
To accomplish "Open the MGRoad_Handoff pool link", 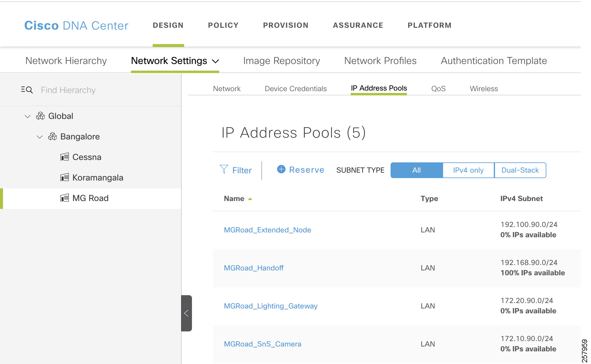I will tap(254, 268).
